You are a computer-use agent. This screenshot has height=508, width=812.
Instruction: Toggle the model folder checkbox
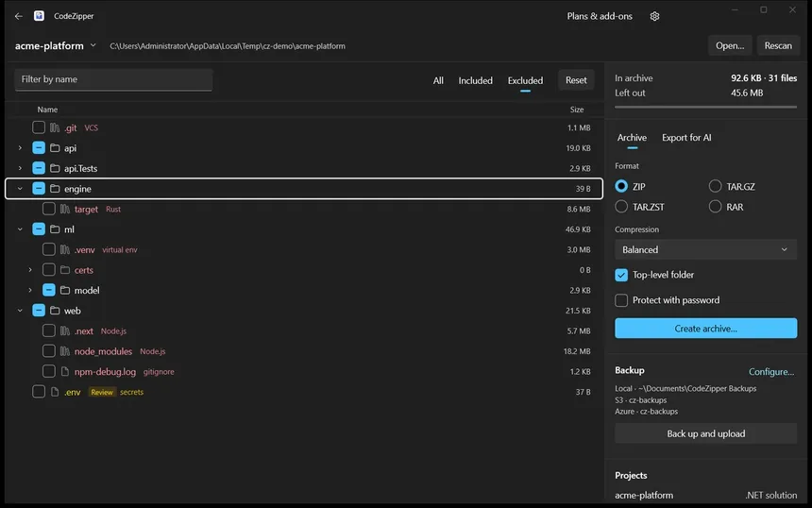tap(49, 291)
